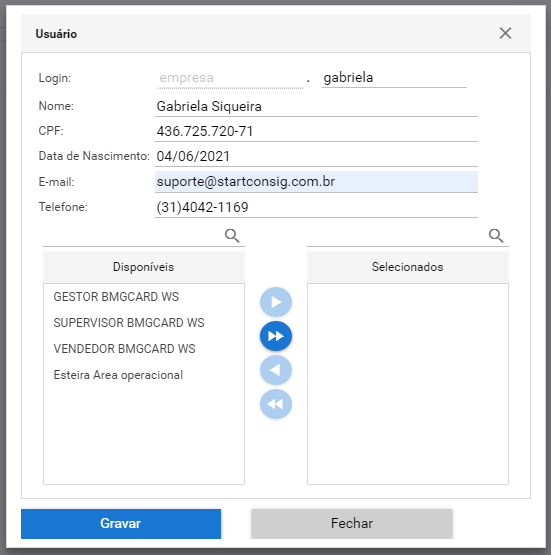
Task: Click into the CPF field
Action: pos(316,132)
